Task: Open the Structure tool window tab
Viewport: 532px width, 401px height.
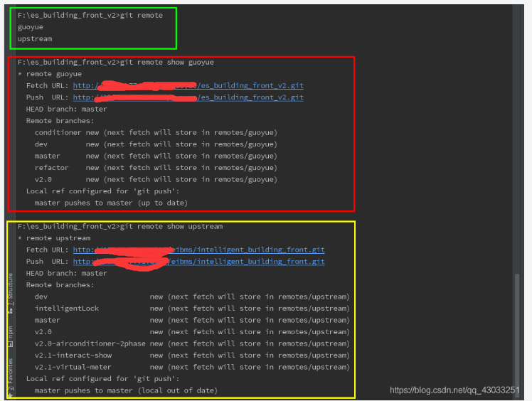Action: 11,292
